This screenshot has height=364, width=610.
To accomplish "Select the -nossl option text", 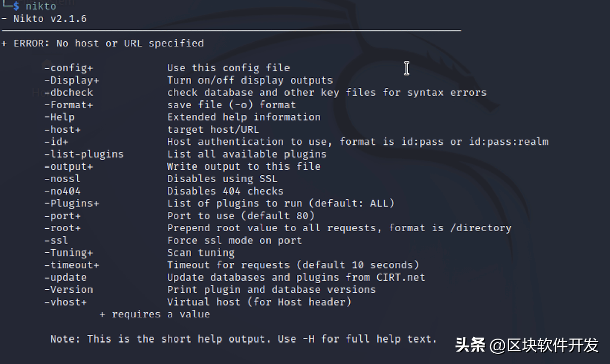I will point(63,179).
